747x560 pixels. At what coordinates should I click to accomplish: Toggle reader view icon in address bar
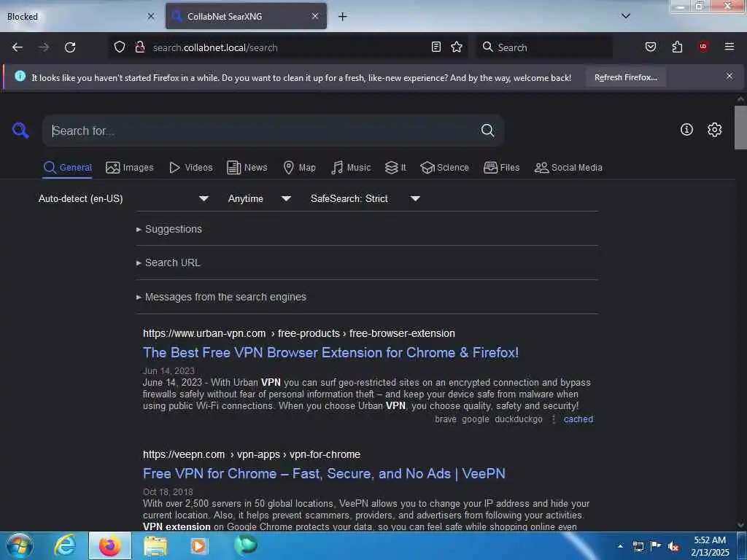click(436, 47)
